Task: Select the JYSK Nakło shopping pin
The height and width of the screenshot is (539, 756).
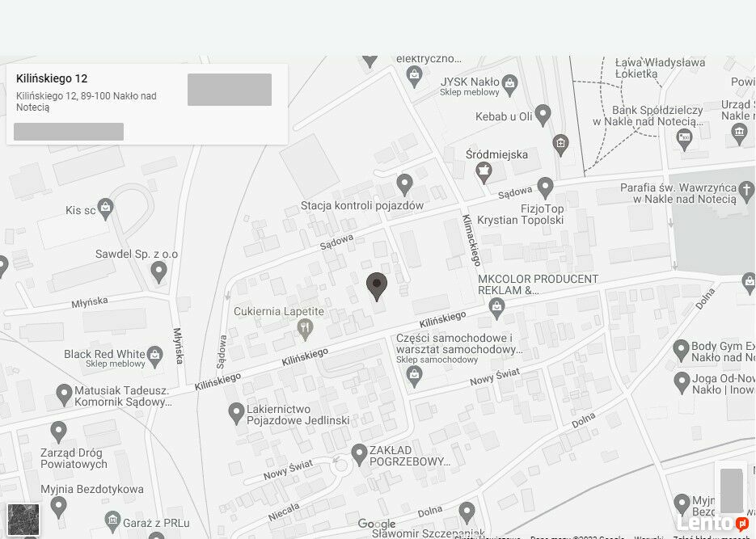Action: click(x=509, y=86)
